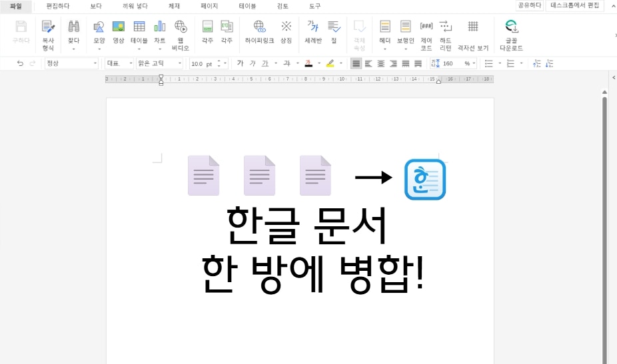Switch to the 도구 tools tab
Screen dimensions: 617x364
coord(314,6)
